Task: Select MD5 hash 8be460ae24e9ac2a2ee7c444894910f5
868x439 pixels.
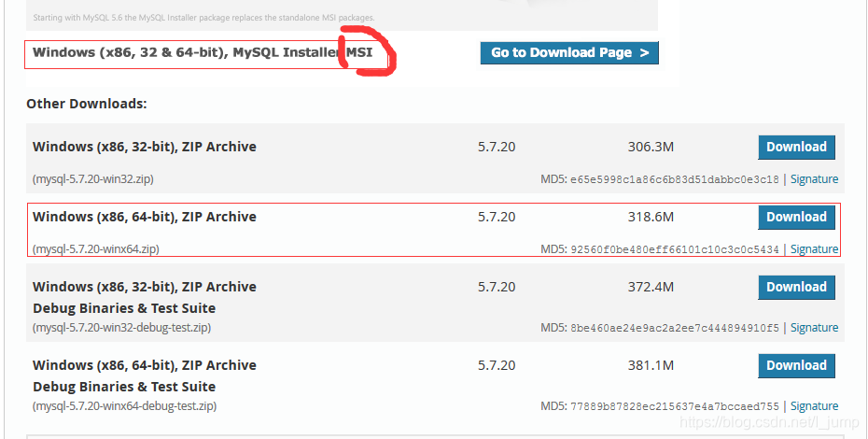Action: [x=674, y=328]
